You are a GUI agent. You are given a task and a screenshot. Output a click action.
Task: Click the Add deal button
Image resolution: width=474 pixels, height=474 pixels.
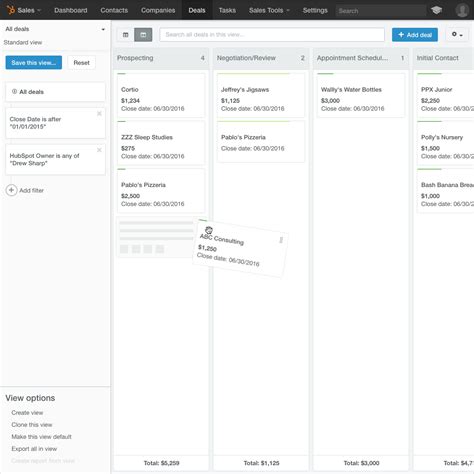coord(415,35)
